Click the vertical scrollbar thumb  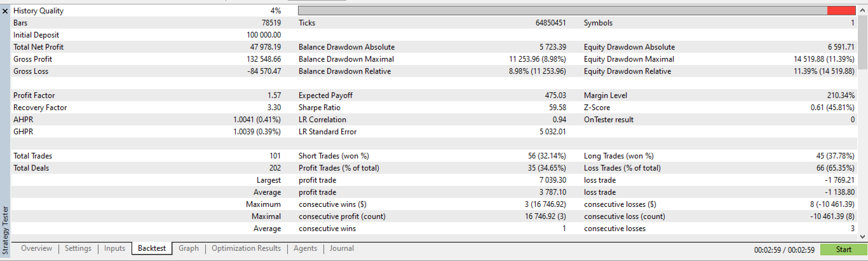coord(863,41)
